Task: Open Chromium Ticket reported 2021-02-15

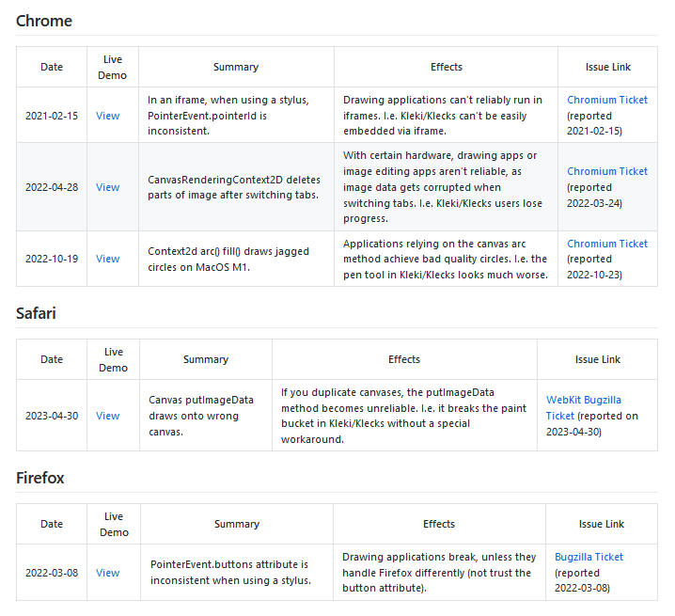Action: [x=607, y=100]
